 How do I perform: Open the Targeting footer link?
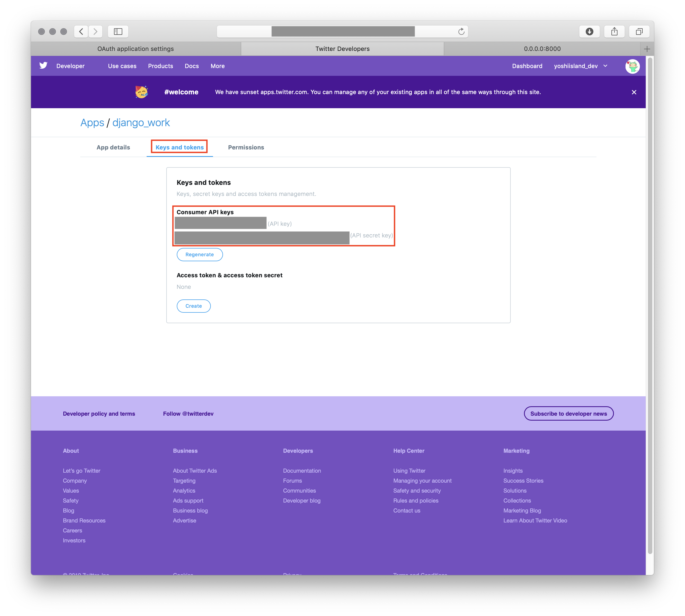pos(184,481)
